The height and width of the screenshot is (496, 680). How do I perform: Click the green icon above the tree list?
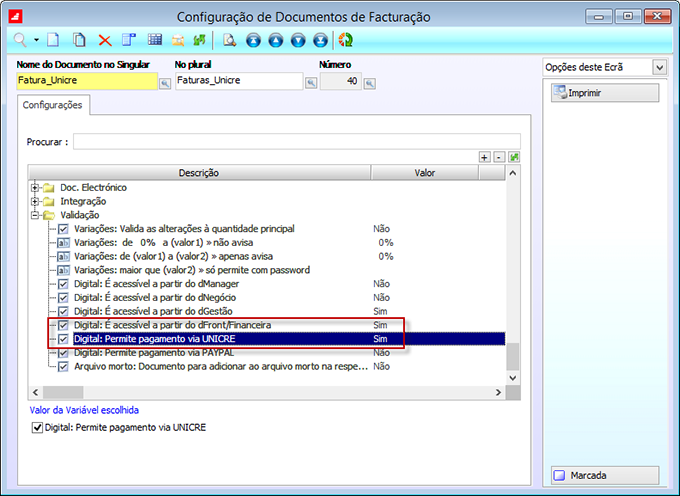pos(514,157)
